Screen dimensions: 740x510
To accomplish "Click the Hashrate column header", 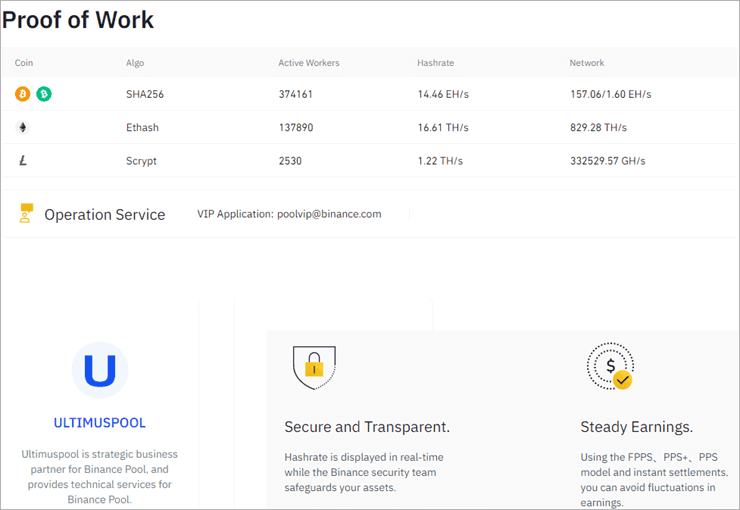I will 436,63.
